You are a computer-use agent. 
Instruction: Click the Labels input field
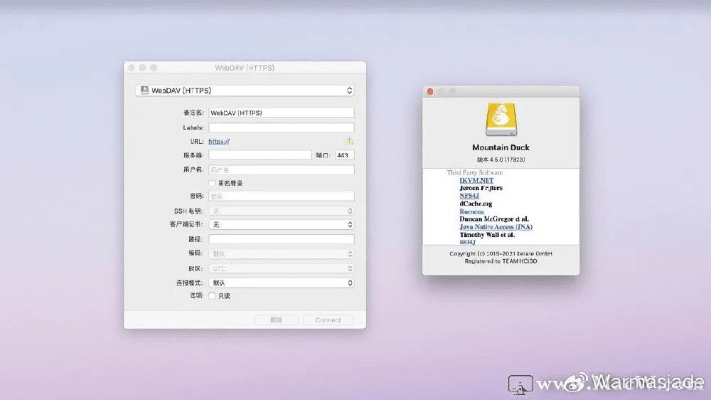coord(280,128)
